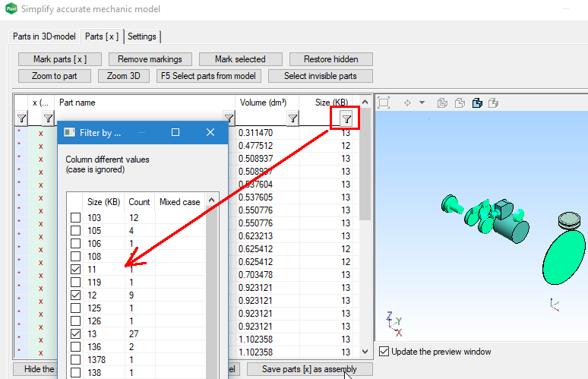Click the x column filter icon

pos(48,118)
